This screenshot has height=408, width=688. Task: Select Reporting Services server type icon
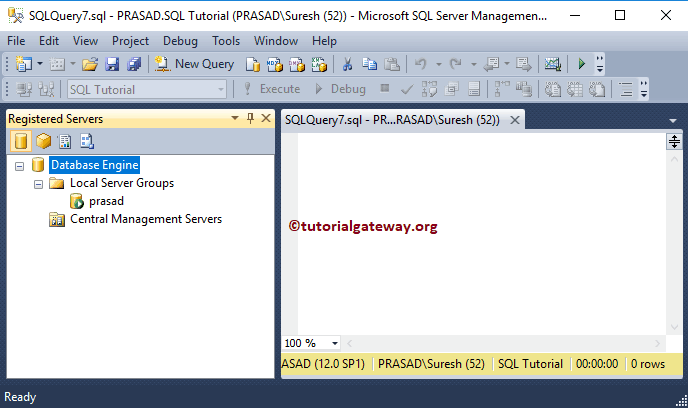[65, 141]
